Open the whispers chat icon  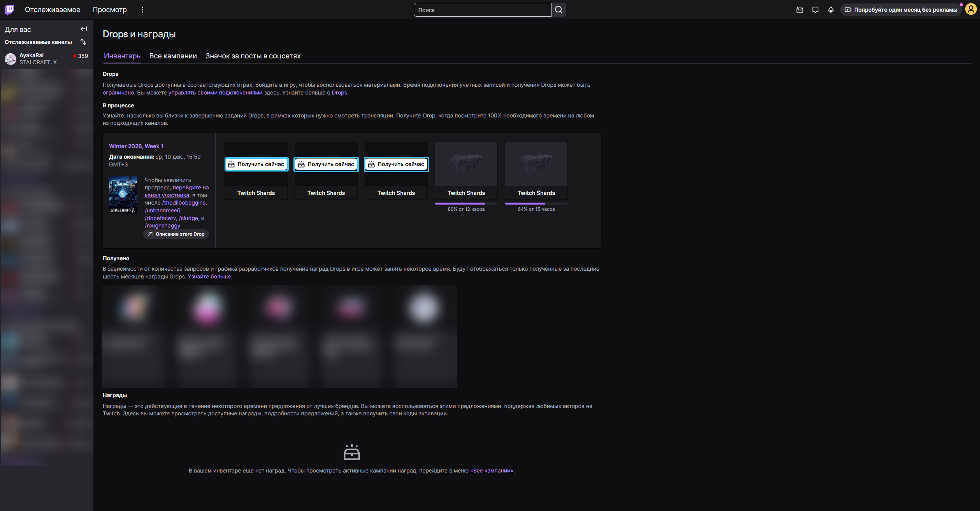tap(815, 10)
